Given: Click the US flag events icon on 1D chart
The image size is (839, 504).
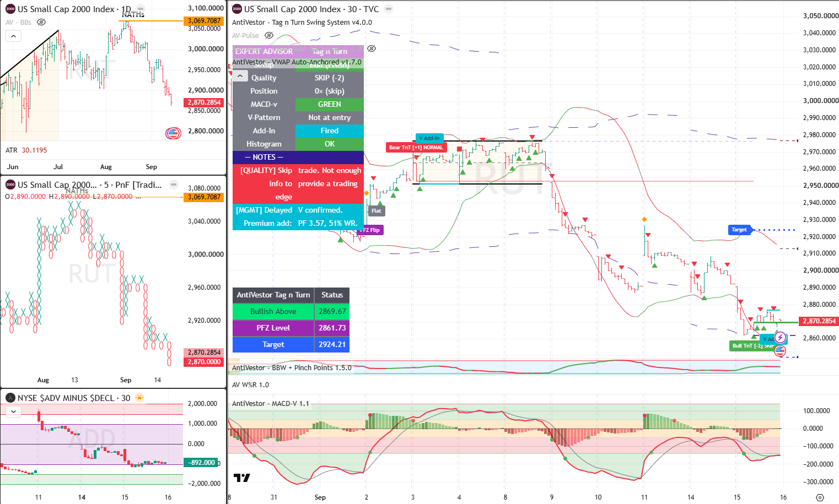Looking at the screenshot, I should click(x=173, y=133).
